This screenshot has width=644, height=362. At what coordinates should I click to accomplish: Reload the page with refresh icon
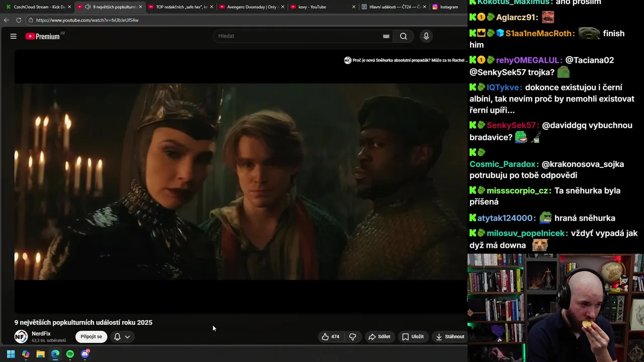(19, 20)
